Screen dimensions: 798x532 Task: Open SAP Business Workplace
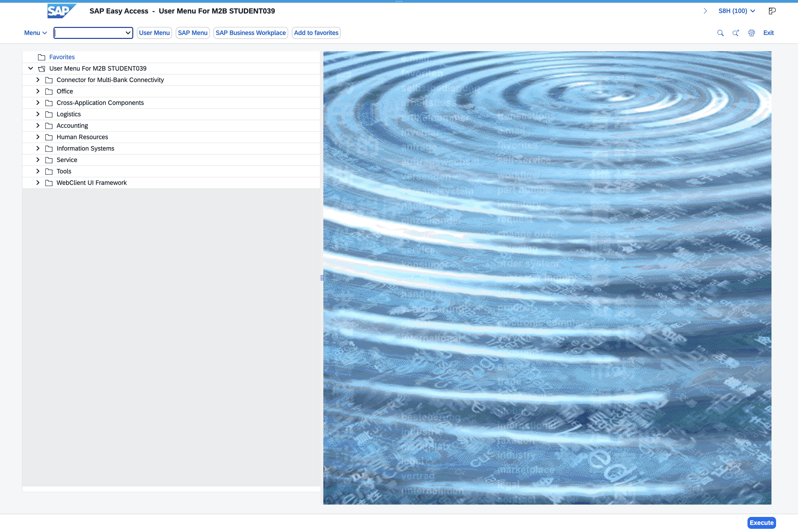[x=251, y=33]
